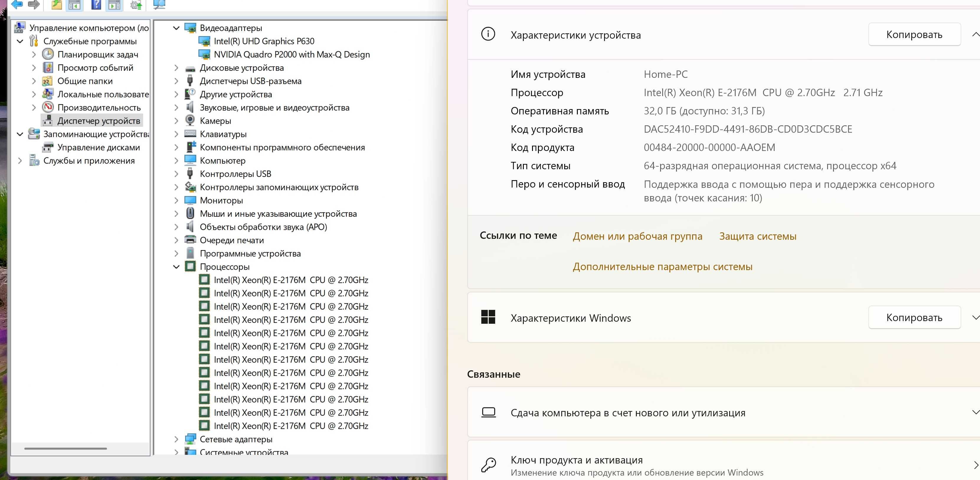The height and width of the screenshot is (480, 980).
Task: Select Компоненты программного обеспечения category
Action: (x=282, y=147)
